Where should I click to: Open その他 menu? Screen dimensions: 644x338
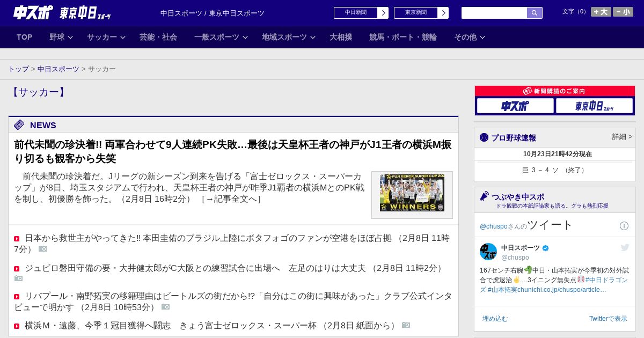pos(465,37)
